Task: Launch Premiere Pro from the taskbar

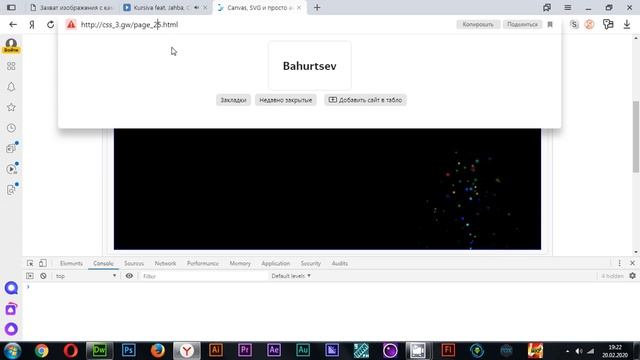Action: point(244,351)
